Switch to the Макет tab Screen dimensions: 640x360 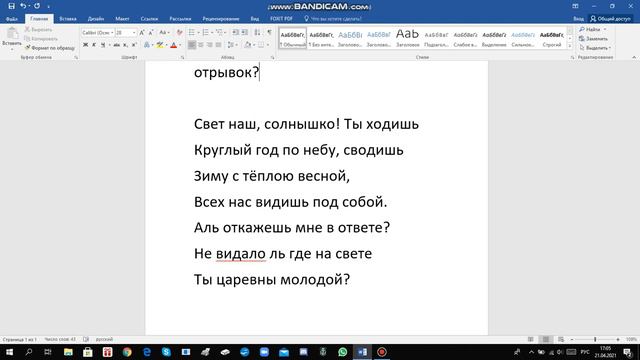coord(122,19)
